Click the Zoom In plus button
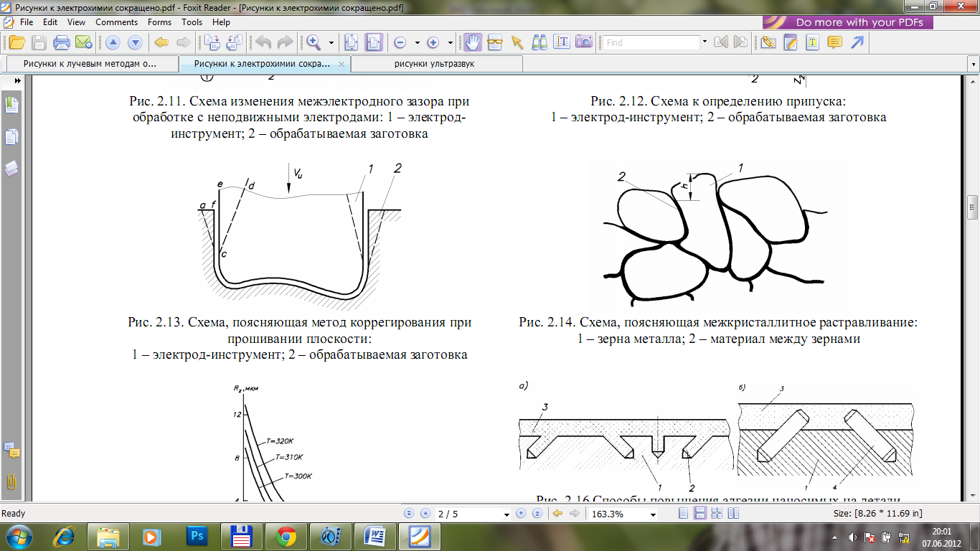The height and width of the screenshot is (551, 980). tap(433, 43)
